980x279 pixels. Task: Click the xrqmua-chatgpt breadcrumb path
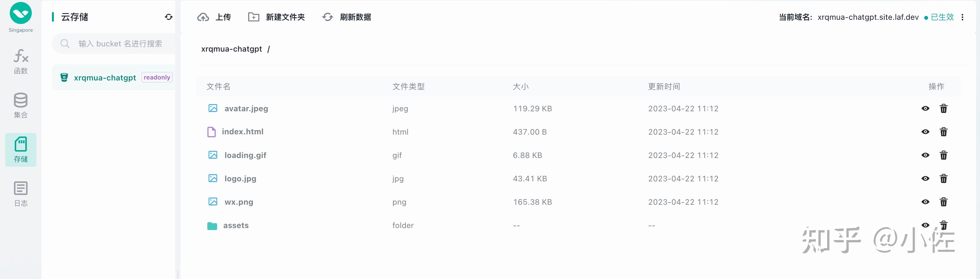click(x=231, y=49)
